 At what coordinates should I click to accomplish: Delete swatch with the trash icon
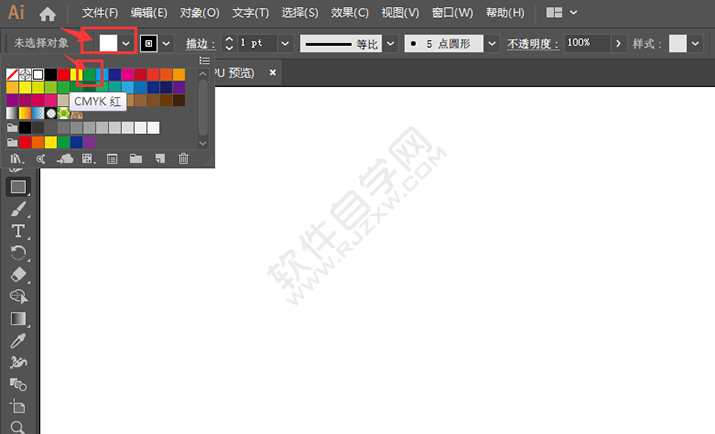(183, 159)
